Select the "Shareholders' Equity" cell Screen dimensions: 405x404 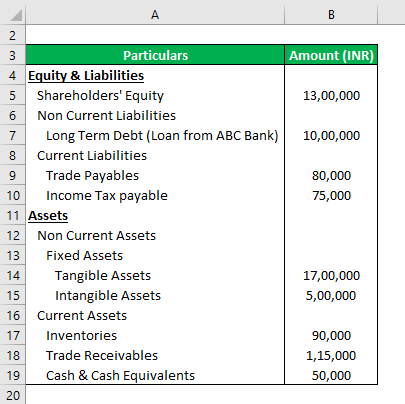click(155, 95)
